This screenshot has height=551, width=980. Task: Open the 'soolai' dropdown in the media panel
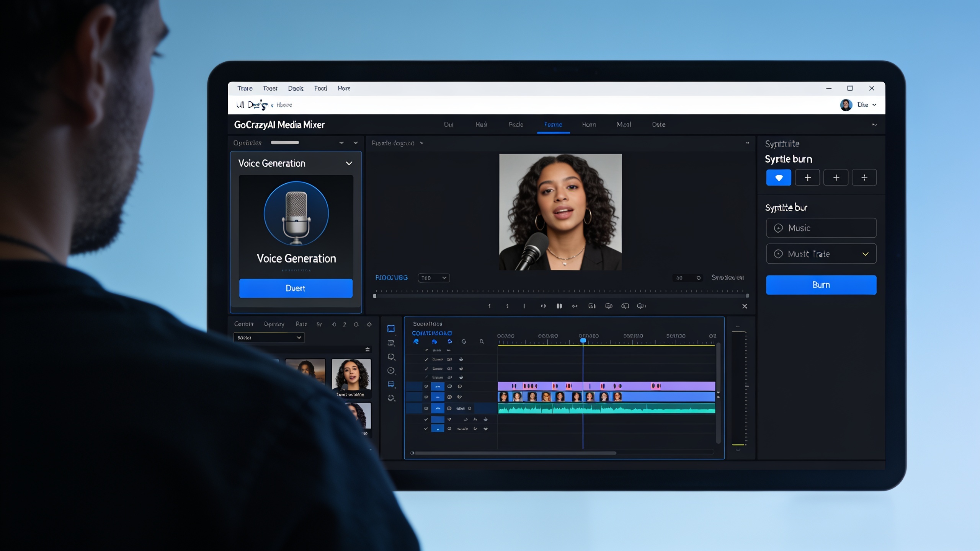(269, 337)
